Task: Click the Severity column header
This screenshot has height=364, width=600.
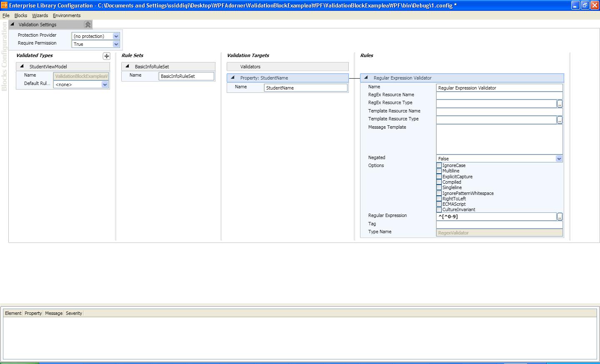Action: pos(74,313)
